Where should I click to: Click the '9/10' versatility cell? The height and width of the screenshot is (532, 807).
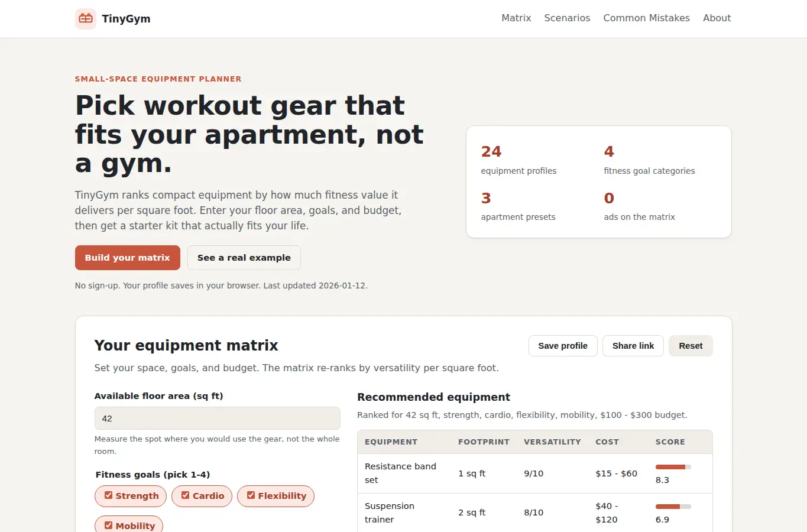533,473
